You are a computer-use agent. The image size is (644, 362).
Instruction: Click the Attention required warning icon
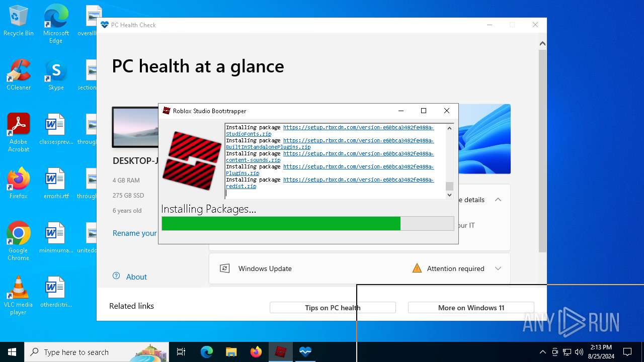point(417,268)
